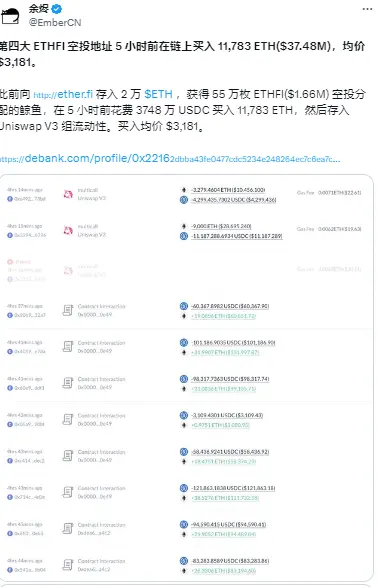The width and height of the screenshot is (378, 587).
Task: Click faded Uniswap icon in the Failed row
Action: coord(68,270)
